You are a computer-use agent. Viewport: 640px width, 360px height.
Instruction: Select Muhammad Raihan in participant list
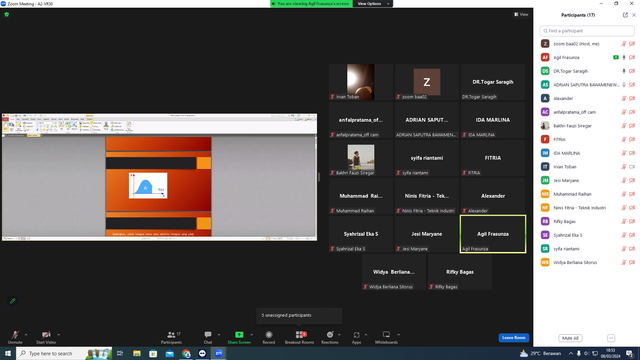click(587, 194)
